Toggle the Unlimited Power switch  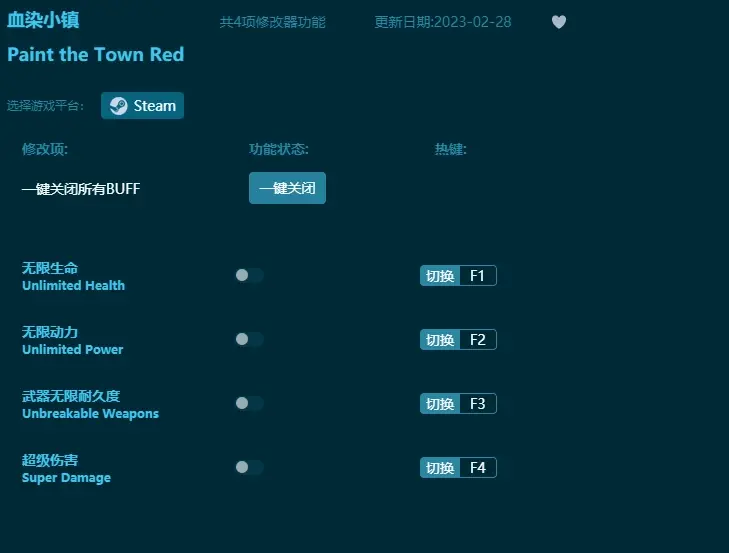click(x=249, y=339)
